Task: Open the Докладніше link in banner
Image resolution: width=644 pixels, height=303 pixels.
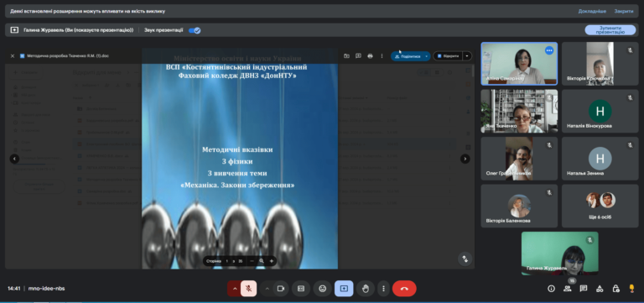Action: pos(592,11)
